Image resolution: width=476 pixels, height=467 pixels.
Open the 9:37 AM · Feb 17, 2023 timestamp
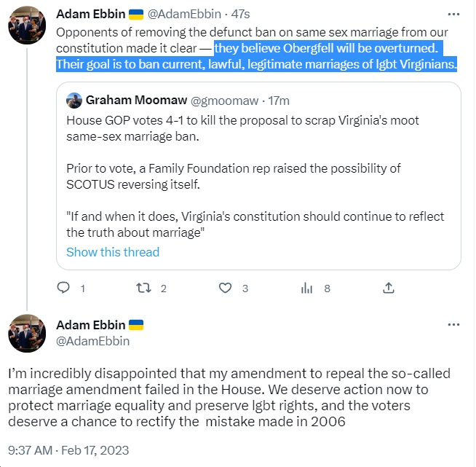[68, 450]
